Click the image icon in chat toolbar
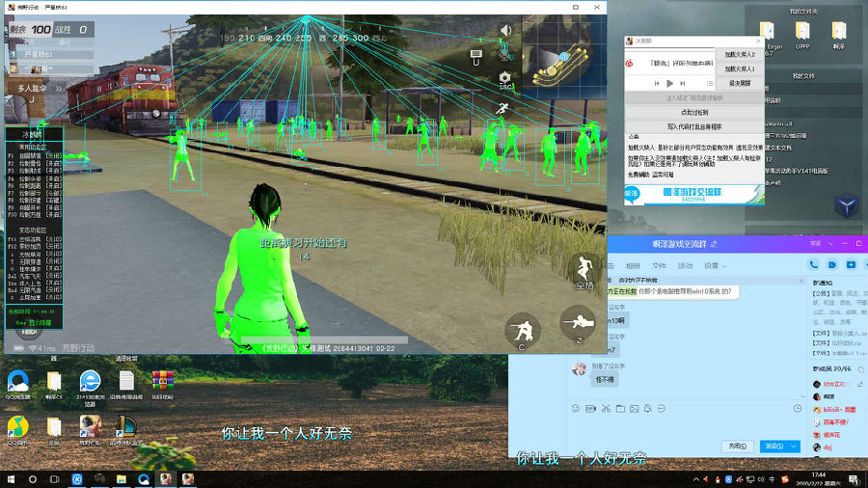 pos(635,409)
